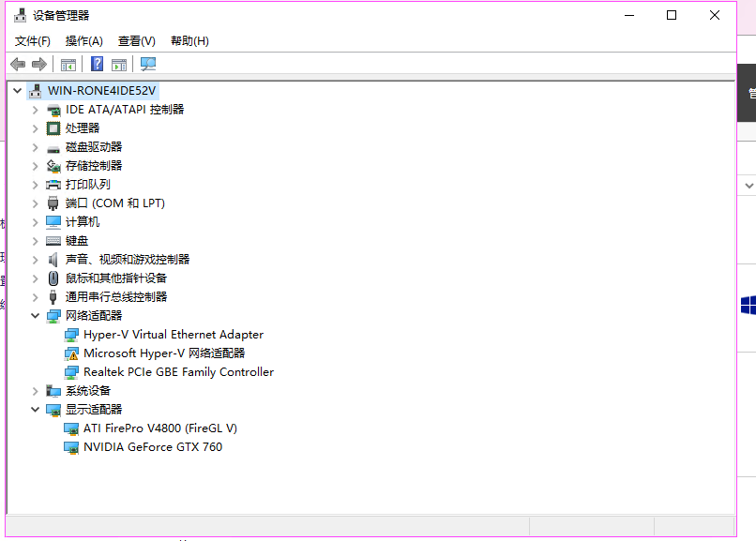This screenshot has width=756, height=541.
Task: Open the 帮助(H) menu
Action: click(190, 41)
